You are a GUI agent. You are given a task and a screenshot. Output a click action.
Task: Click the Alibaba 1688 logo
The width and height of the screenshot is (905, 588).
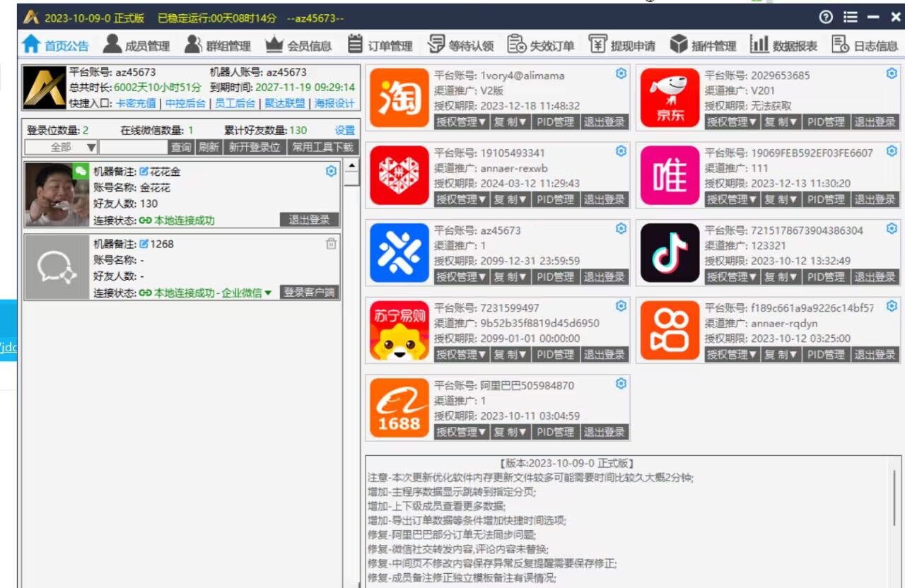point(399,408)
